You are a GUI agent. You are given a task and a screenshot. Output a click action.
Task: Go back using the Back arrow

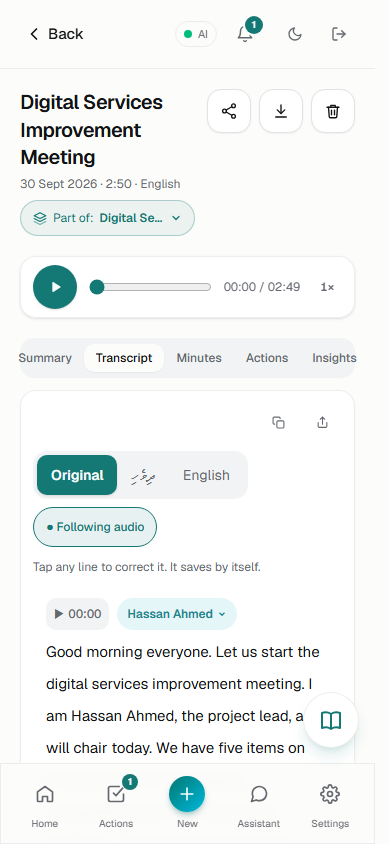pos(55,34)
